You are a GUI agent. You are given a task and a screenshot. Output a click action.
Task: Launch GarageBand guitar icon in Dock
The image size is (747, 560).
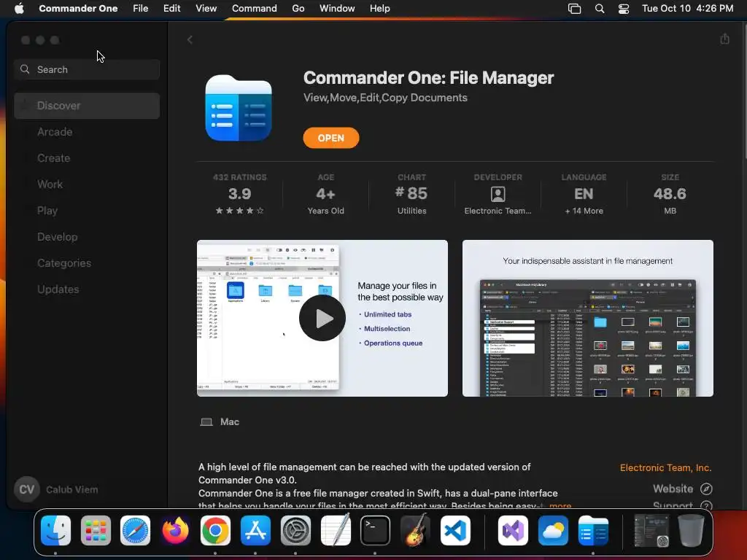click(x=415, y=531)
